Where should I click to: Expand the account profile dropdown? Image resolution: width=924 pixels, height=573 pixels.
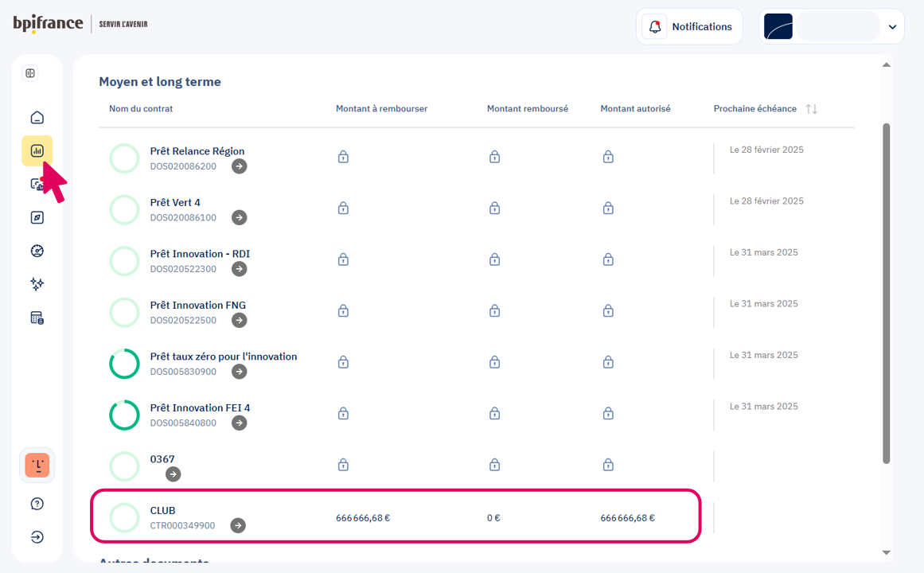pos(891,27)
